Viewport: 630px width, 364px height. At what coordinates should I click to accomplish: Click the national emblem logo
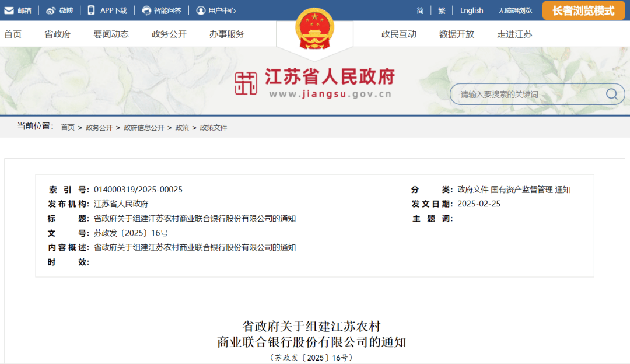pos(314,29)
